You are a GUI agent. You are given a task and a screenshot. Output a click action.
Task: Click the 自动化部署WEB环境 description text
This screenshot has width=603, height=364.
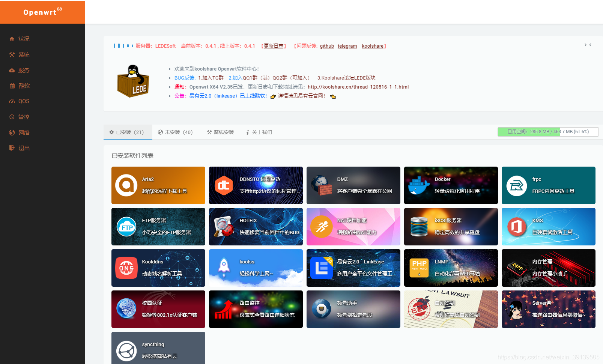pos(457,274)
